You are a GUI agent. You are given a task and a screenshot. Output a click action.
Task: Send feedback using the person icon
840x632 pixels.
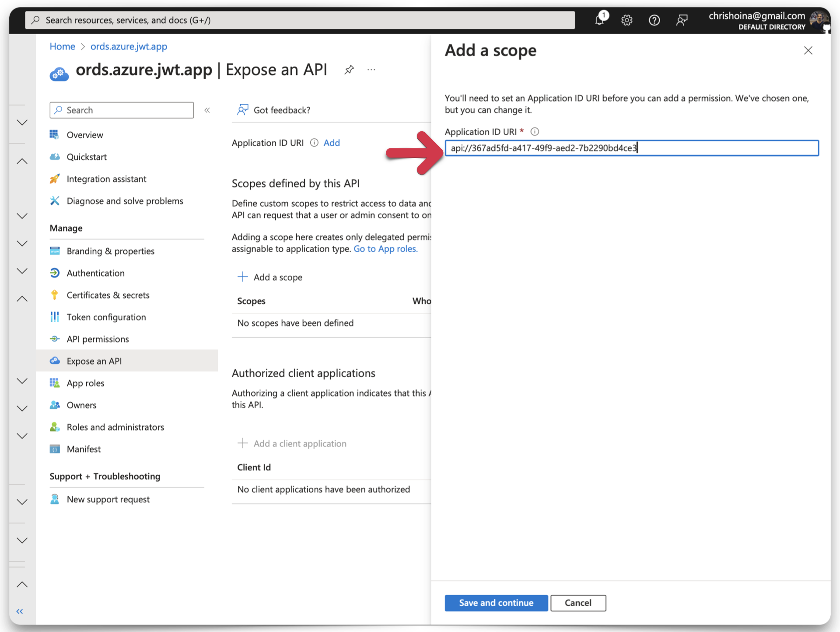point(682,20)
